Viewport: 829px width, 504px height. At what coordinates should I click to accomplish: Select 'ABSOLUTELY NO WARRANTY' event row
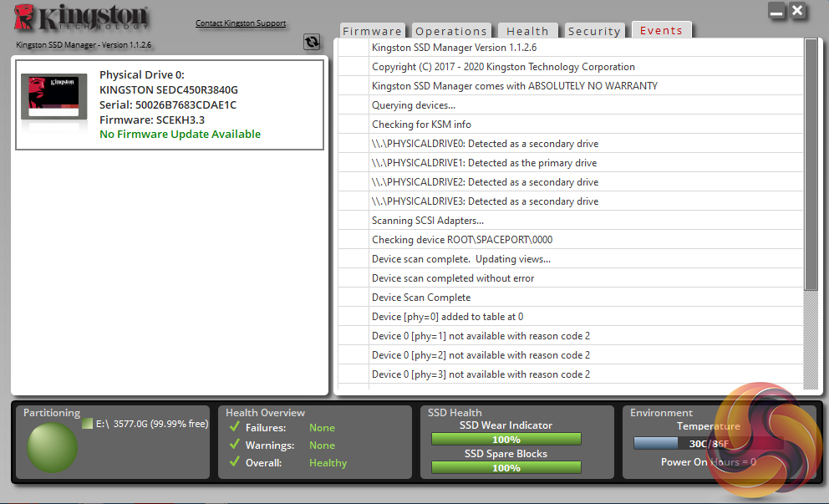point(571,86)
